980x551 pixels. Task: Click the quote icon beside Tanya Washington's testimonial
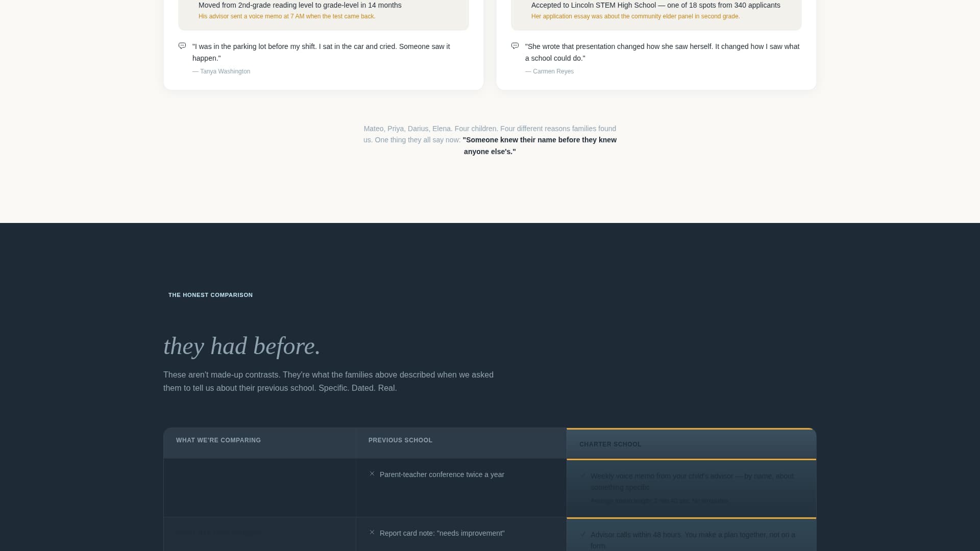tap(182, 46)
